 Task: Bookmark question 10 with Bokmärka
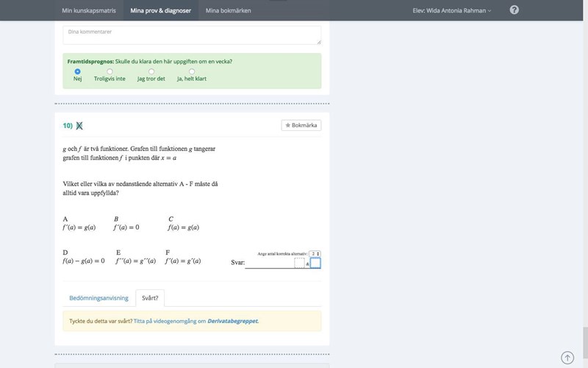coord(301,125)
